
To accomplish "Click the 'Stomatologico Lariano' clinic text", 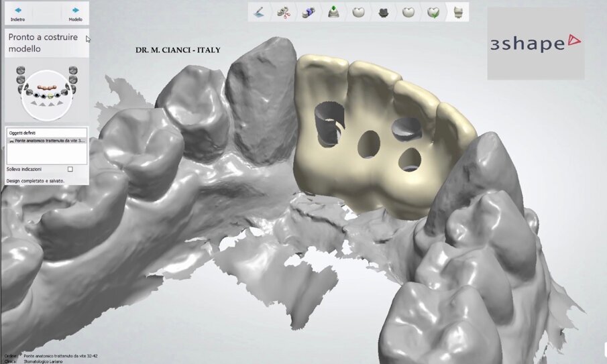I will pos(42,361).
